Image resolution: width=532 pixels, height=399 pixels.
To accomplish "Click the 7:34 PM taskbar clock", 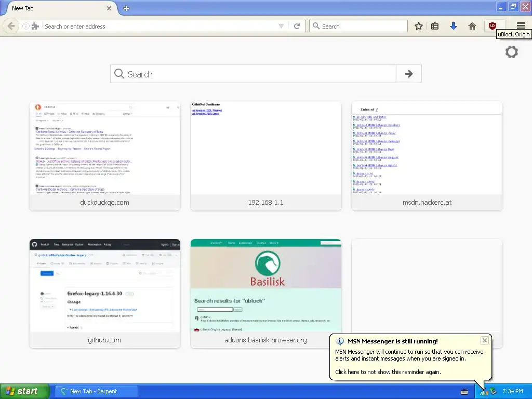I will [512, 391].
